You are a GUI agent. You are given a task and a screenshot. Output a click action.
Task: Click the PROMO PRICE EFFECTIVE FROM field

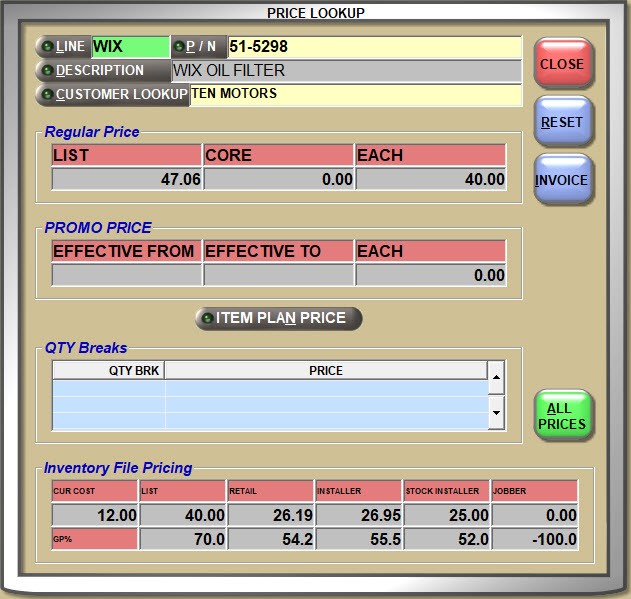127,275
